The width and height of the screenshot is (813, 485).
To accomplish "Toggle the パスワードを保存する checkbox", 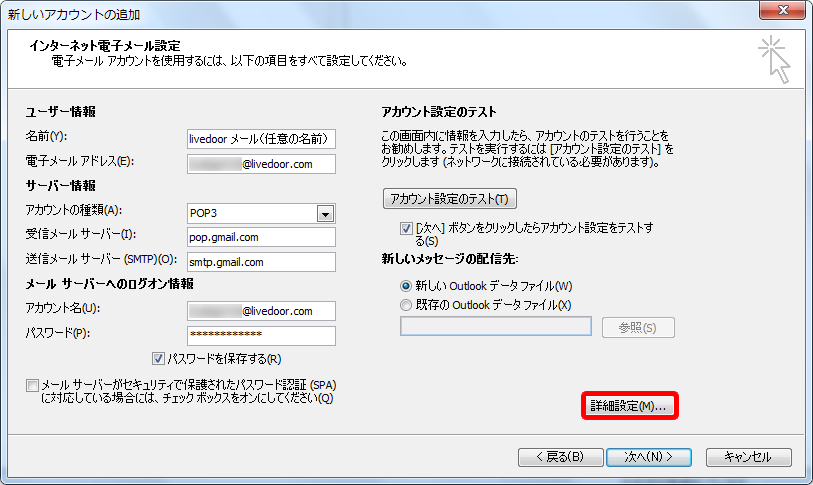I will [x=158, y=359].
